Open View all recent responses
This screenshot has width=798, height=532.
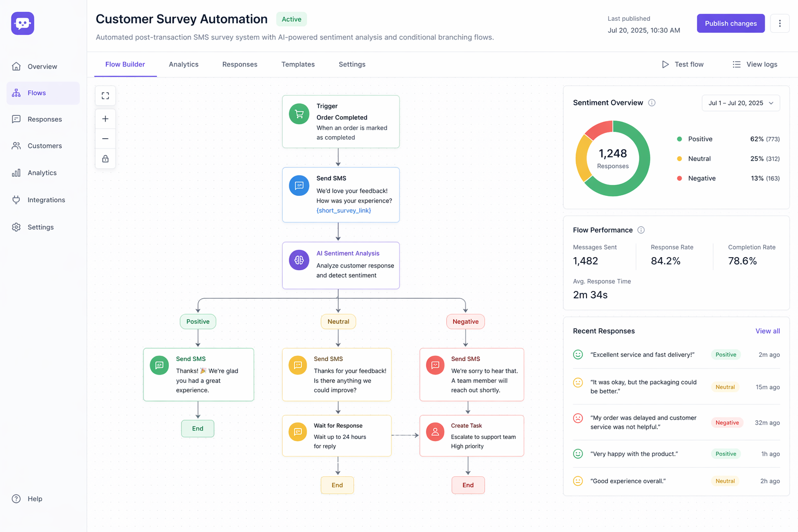click(767, 331)
